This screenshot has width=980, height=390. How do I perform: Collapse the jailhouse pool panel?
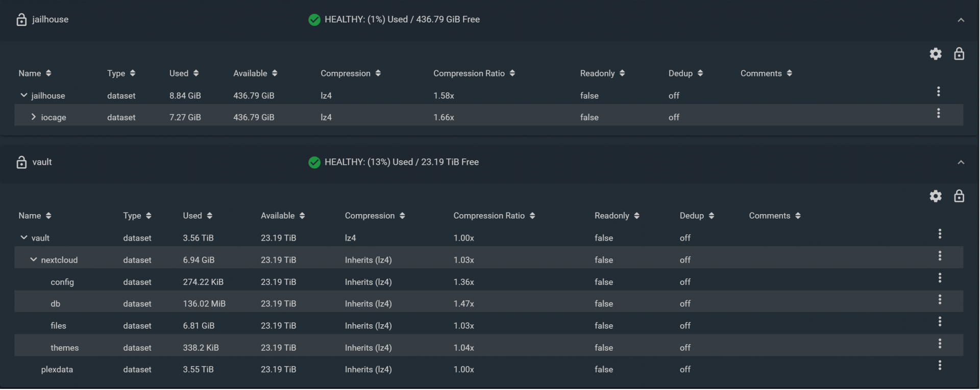(x=961, y=20)
